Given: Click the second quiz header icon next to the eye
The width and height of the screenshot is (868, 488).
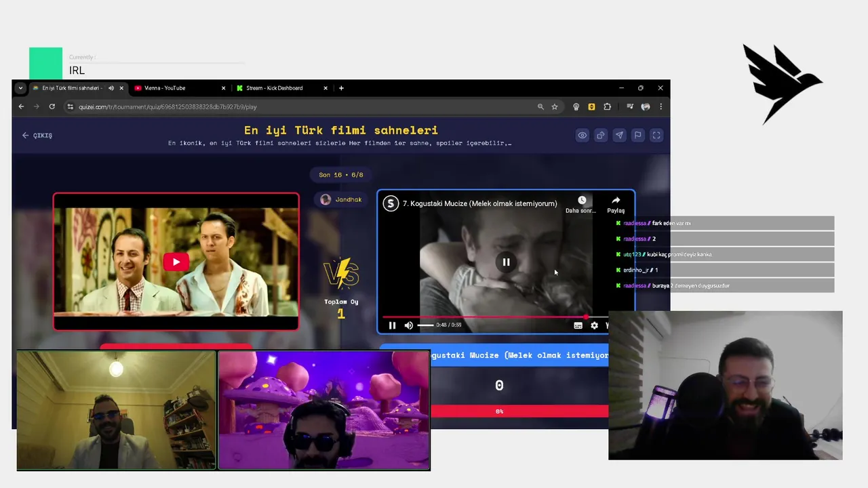Looking at the screenshot, I should pyautogui.click(x=601, y=136).
